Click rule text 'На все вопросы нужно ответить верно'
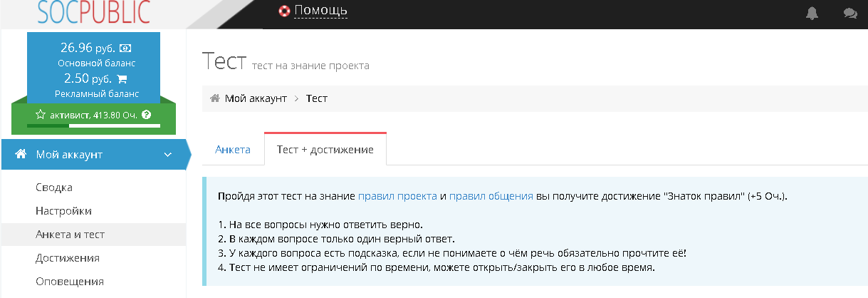Screen dimensions: 868x298 pos(321,224)
